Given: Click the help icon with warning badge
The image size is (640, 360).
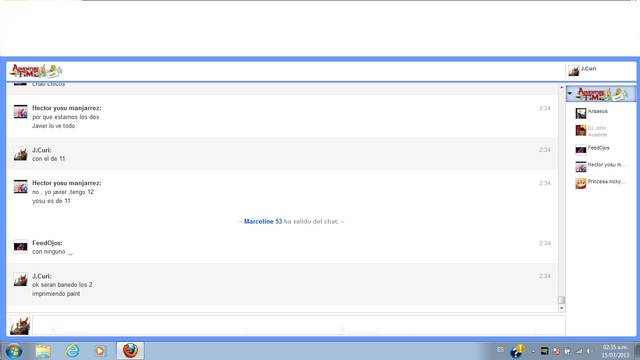Looking at the screenshot, I should 517,351.
